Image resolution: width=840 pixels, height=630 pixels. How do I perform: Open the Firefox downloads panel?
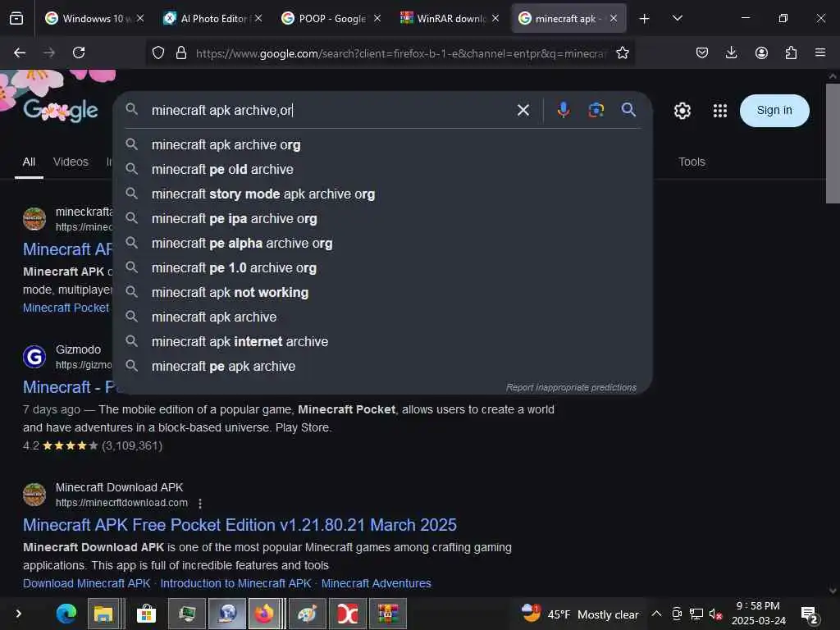click(731, 52)
